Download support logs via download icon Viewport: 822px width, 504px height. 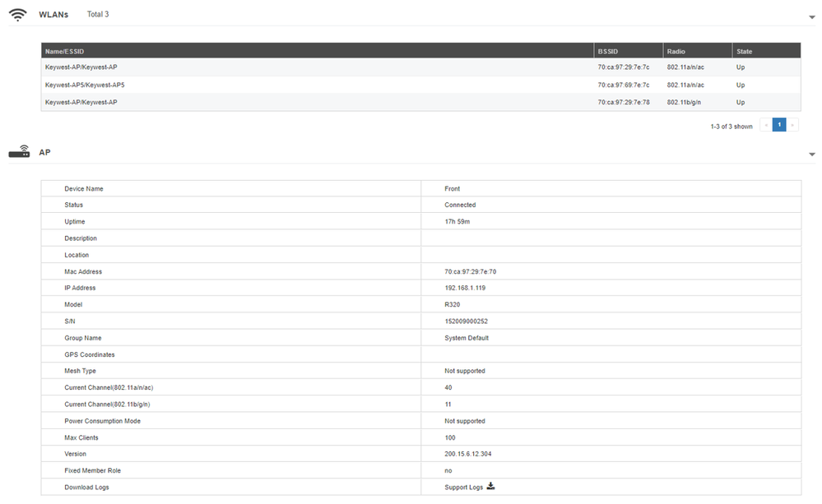click(491, 487)
